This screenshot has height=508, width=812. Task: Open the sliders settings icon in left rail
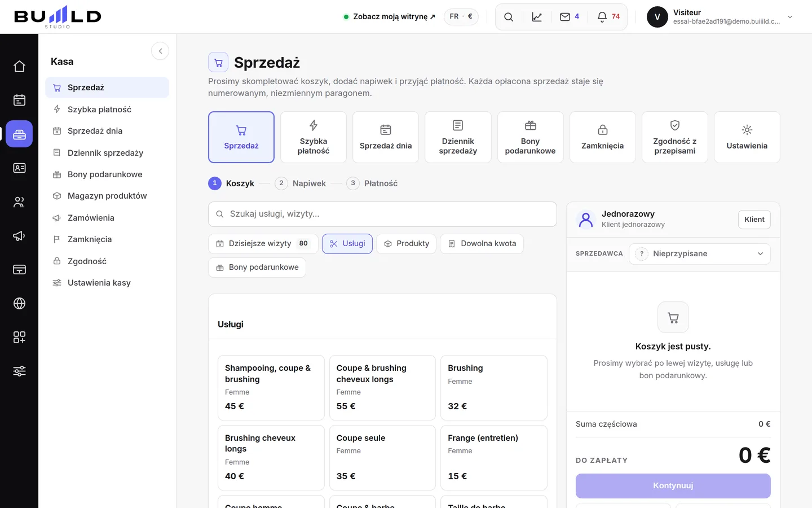click(19, 371)
